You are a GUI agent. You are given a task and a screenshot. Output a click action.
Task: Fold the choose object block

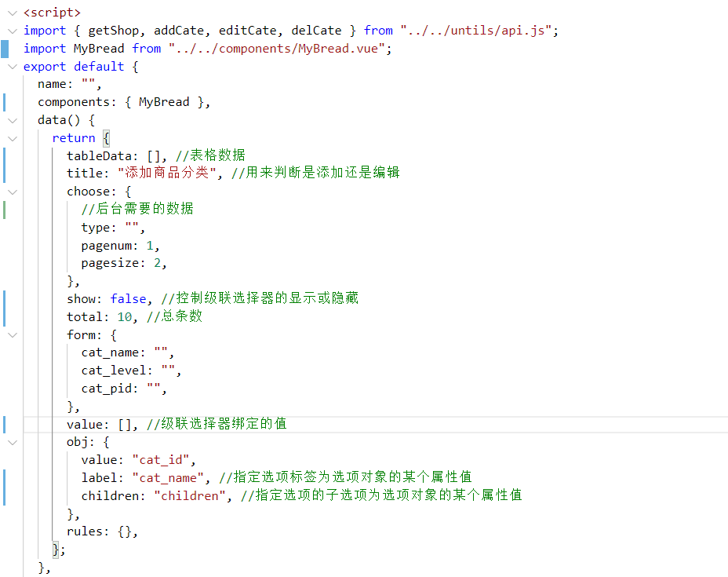(11, 192)
